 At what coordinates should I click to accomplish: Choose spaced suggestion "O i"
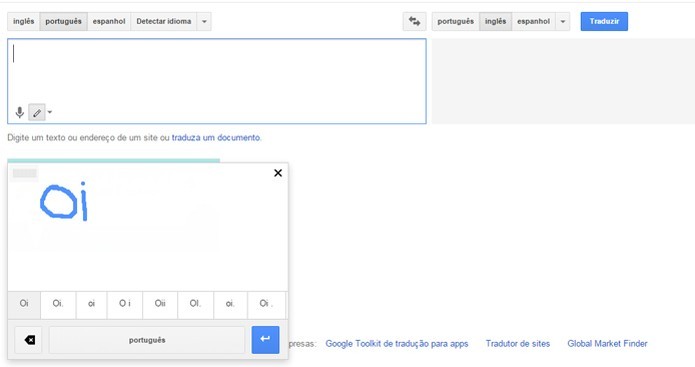point(125,304)
